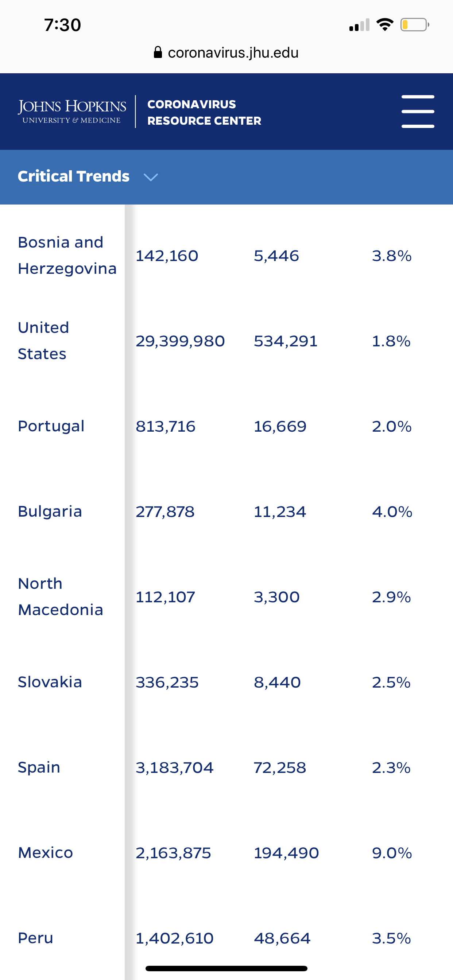The image size is (453, 980).
Task: Tap Portugal in the country list
Action: (51, 426)
